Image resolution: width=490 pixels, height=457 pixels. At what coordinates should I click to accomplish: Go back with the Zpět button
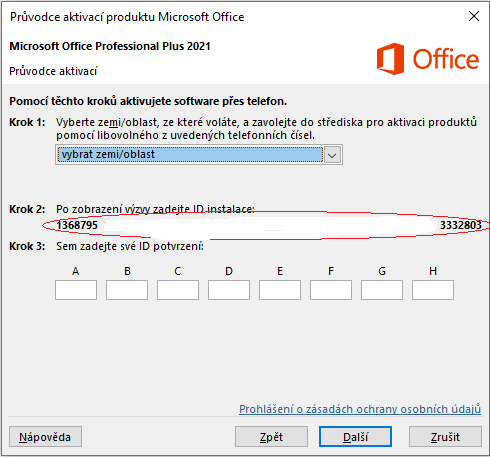click(x=271, y=437)
